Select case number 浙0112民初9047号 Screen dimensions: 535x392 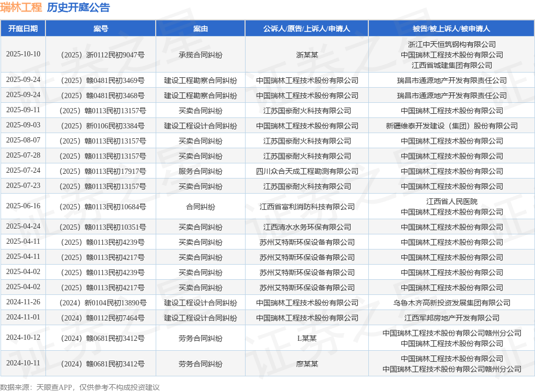[x=101, y=55]
